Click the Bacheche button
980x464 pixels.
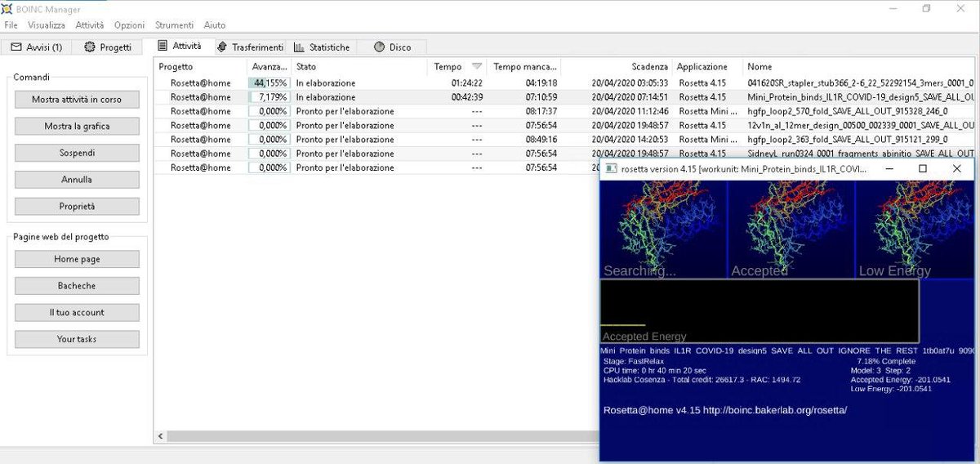(77, 286)
